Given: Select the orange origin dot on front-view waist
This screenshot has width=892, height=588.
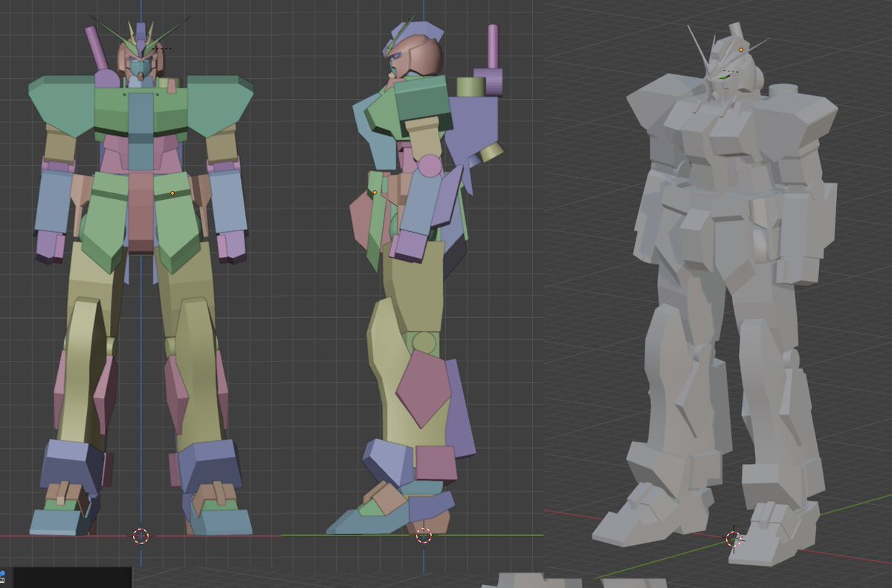Looking at the screenshot, I should click(x=172, y=193).
